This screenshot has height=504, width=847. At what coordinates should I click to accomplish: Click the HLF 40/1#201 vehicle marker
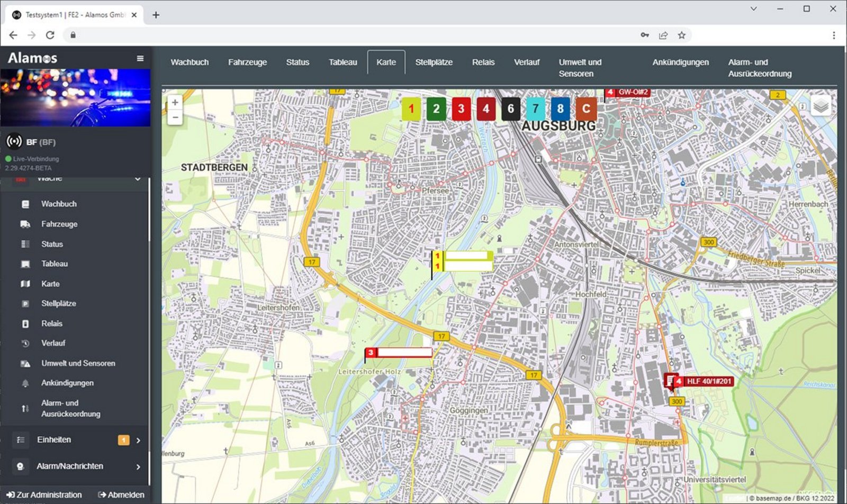click(x=708, y=381)
